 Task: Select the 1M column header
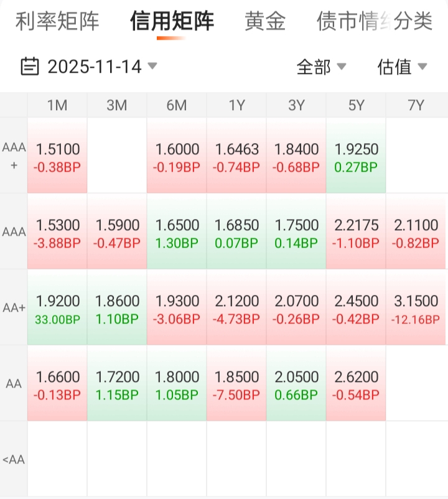click(57, 105)
